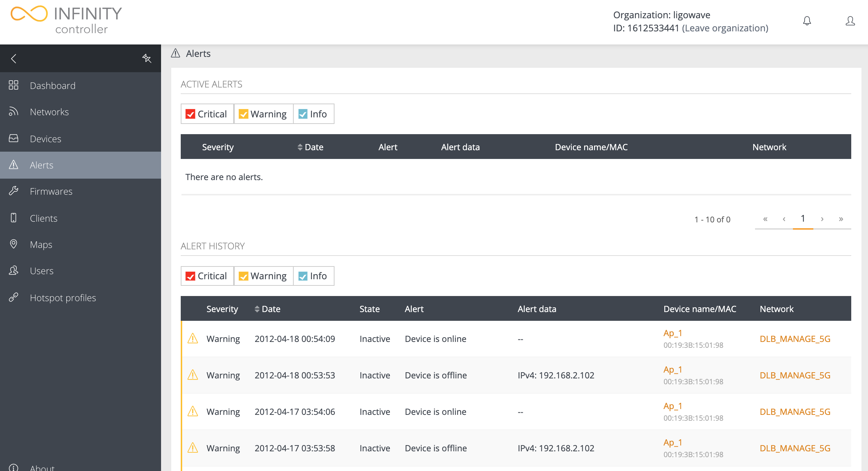Screen dimensions: 868x471
Task: Select the Maps sidebar icon
Action: pyautogui.click(x=13, y=244)
